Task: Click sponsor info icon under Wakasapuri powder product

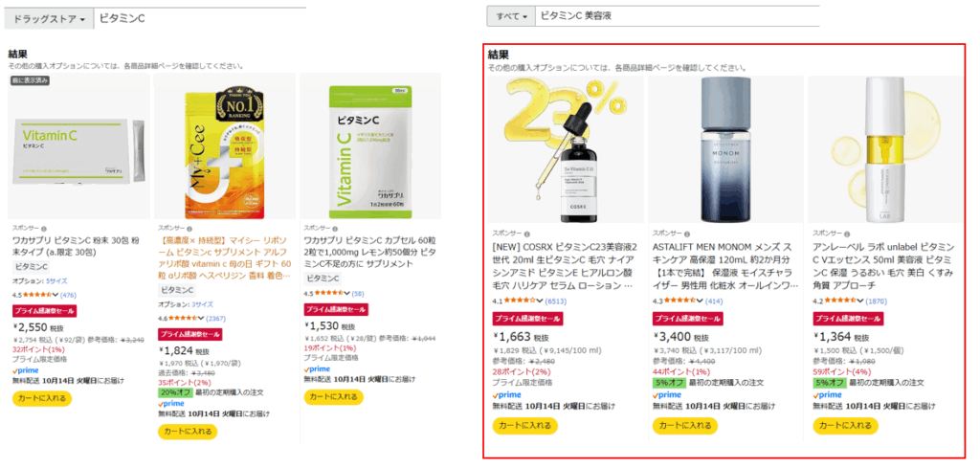Action: (44, 229)
